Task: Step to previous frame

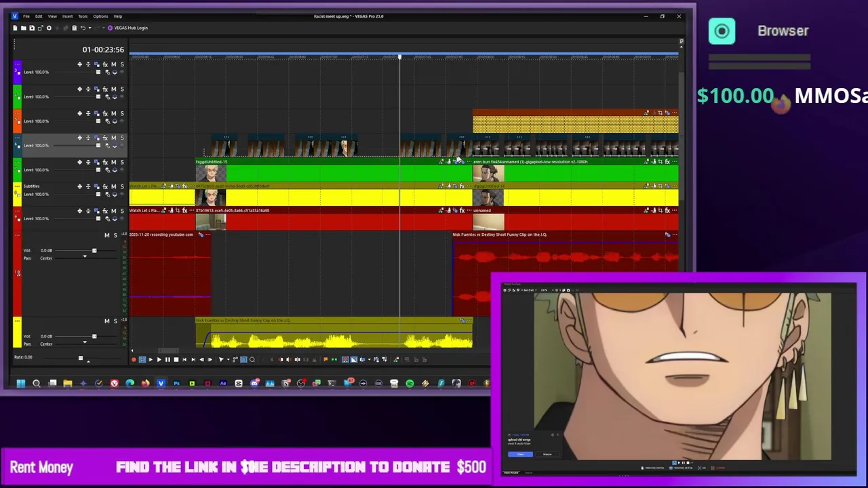Action: click(201, 360)
